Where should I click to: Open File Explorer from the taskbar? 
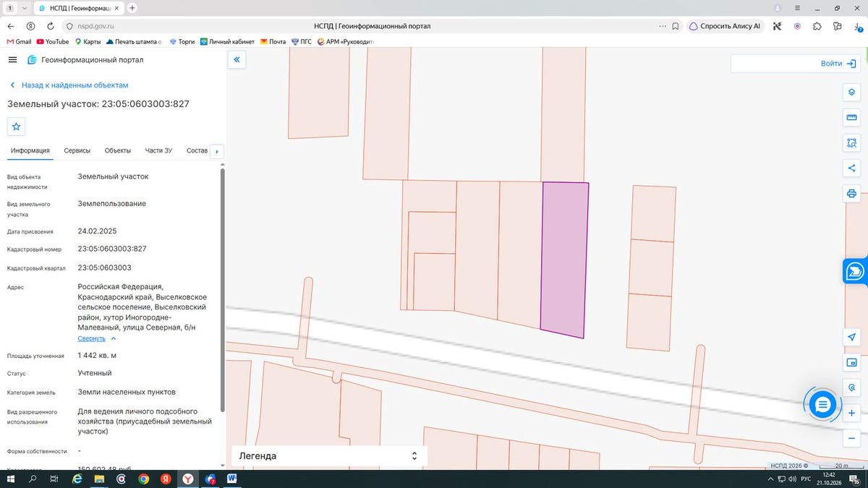coord(99,479)
